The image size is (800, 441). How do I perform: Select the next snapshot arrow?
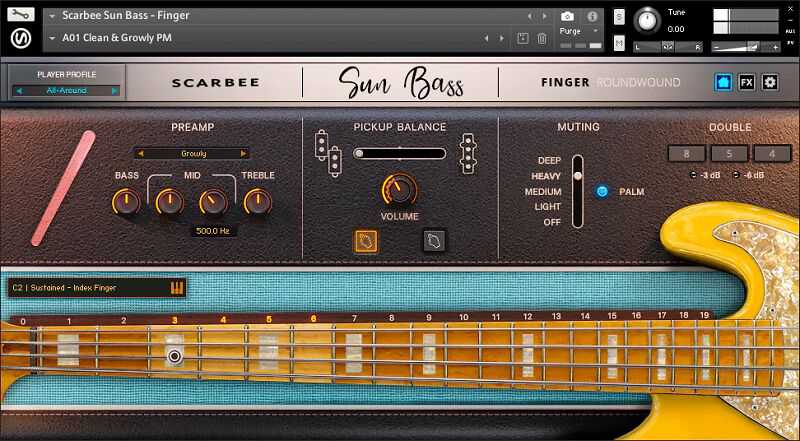[x=502, y=38]
